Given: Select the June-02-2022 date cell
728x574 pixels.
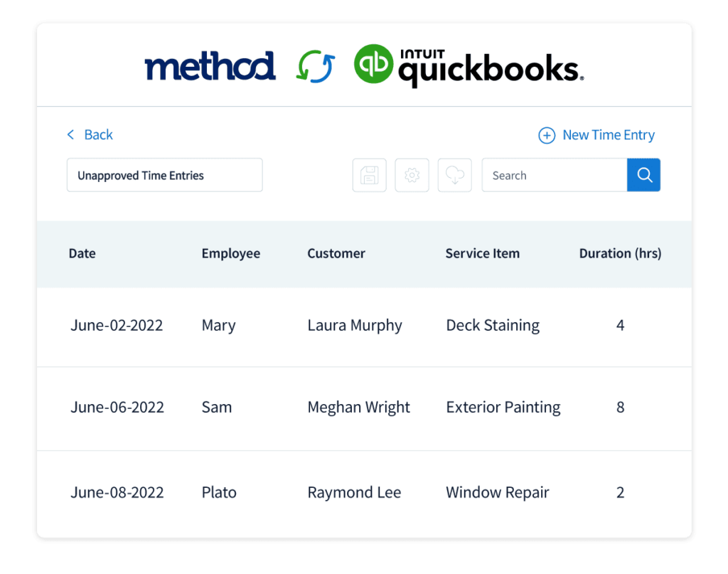Looking at the screenshot, I should click(x=117, y=325).
